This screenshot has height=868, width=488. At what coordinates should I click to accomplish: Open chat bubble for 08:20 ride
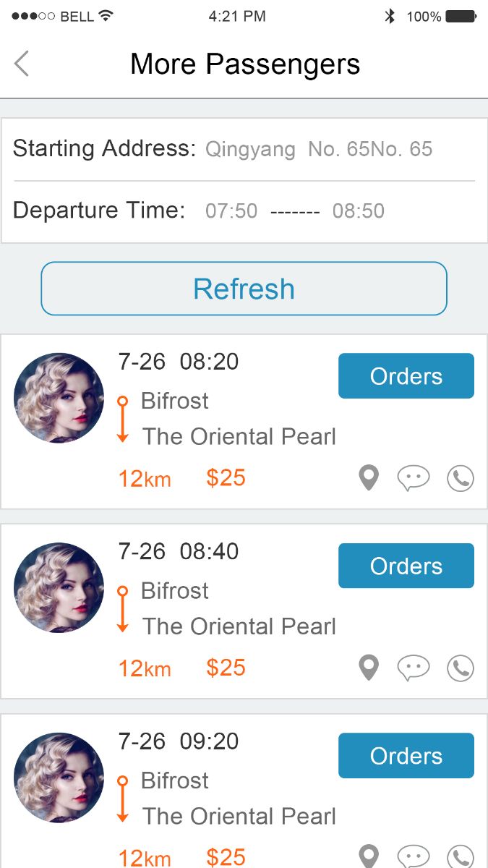point(414,478)
